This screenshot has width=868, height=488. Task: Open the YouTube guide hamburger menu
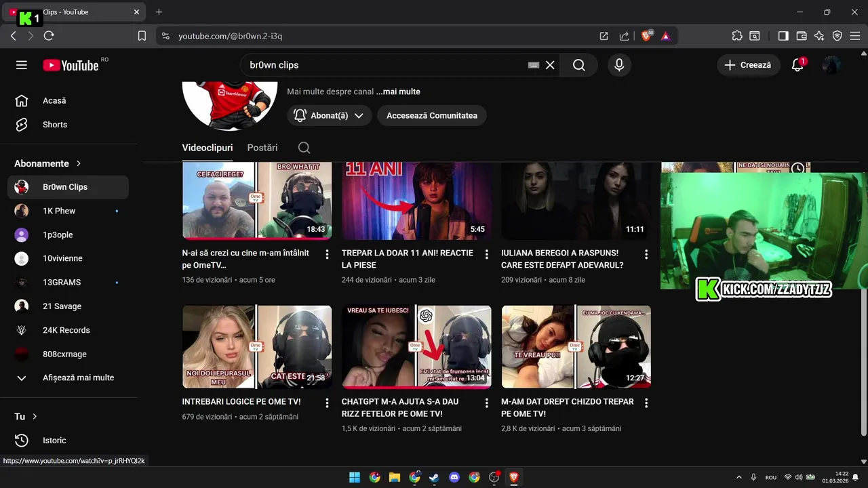22,65
